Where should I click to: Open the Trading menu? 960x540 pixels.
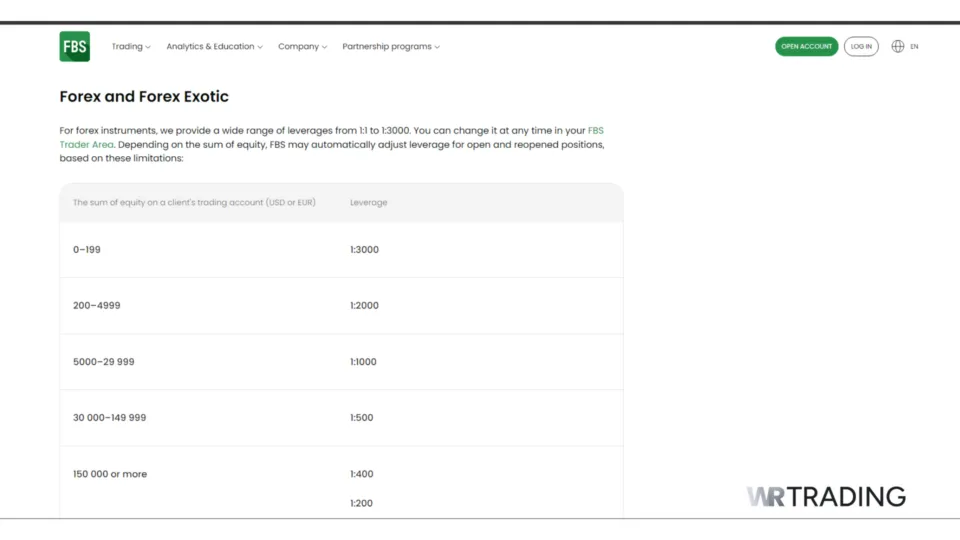[127, 46]
